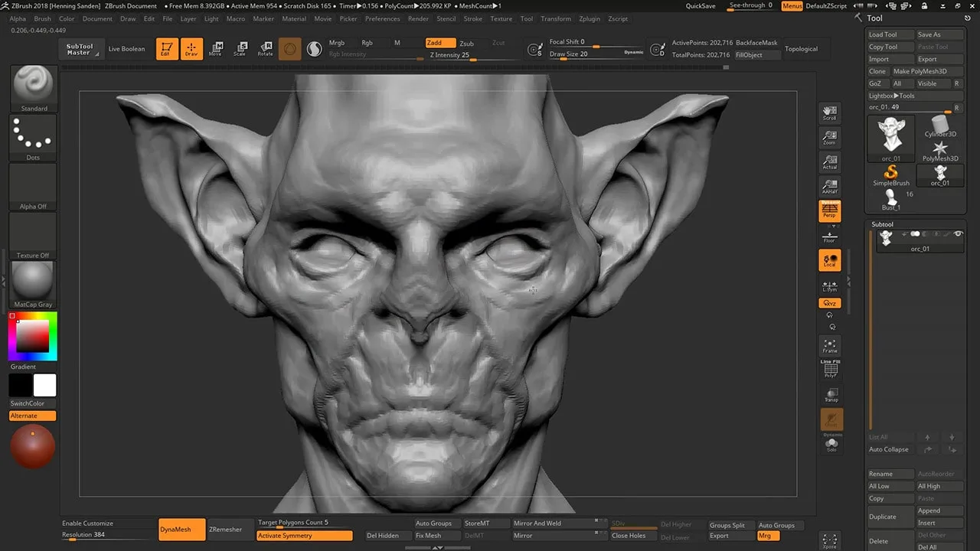980x551 pixels.
Task: Open the Dots stroke picker
Action: click(x=34, y=138)
